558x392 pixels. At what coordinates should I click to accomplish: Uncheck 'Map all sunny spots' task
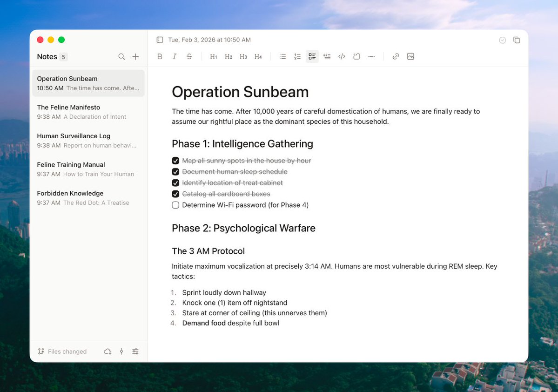pyautogui.click(x=175, y=161)
